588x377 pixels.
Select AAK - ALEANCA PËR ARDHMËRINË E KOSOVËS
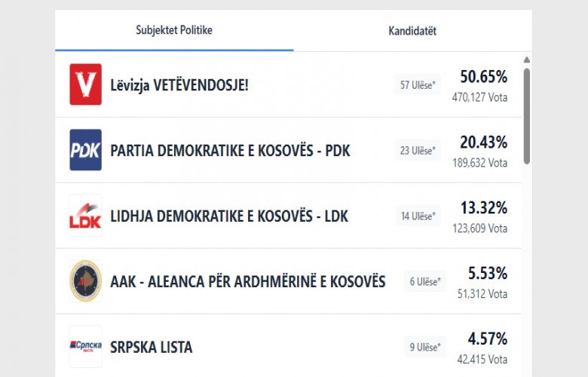[x=247, y=282]
